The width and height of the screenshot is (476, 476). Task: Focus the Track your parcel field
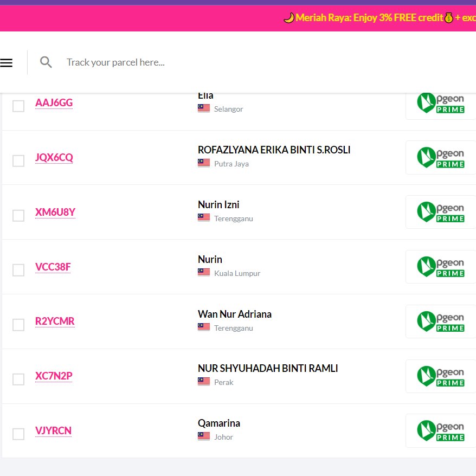pyautogui.click(x=115, y=62)
